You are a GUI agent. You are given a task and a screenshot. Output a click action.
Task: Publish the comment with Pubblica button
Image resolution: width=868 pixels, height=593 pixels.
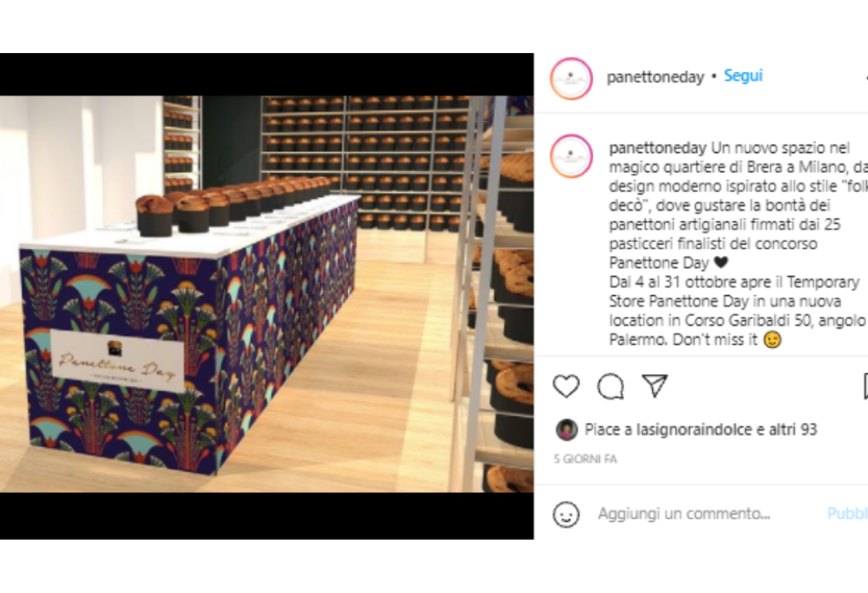point(847,514)
